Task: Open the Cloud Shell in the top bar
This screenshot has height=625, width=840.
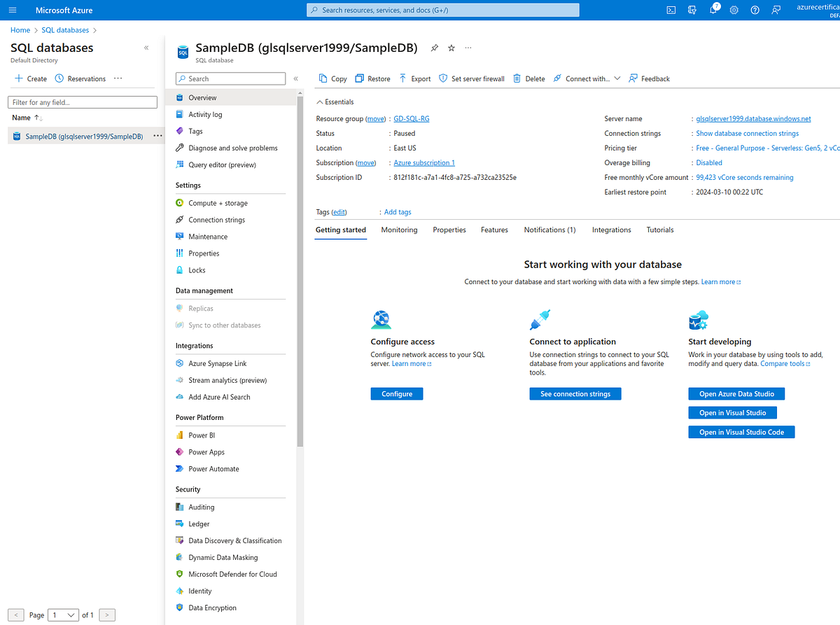Action: point(670,10)
